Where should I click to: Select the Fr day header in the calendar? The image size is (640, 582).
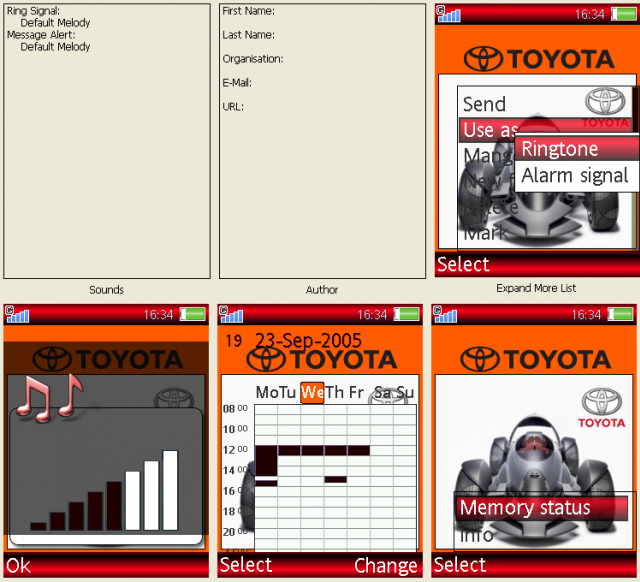356,393
